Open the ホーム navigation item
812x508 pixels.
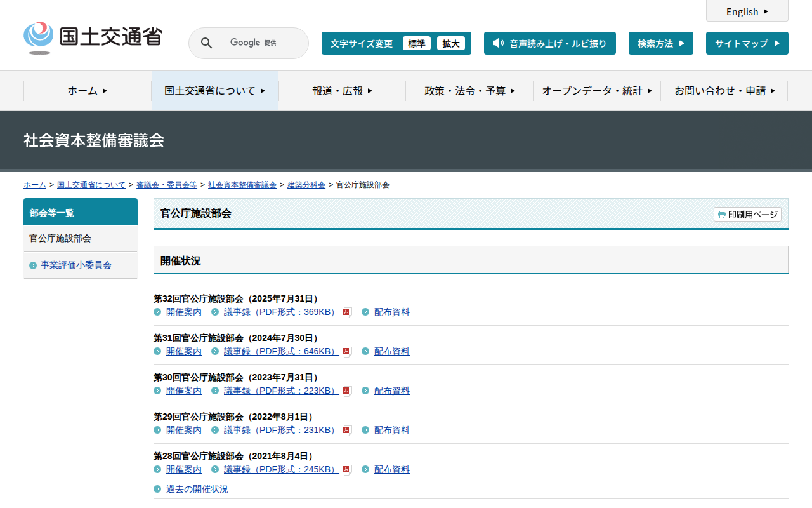(x=88, y=91)
